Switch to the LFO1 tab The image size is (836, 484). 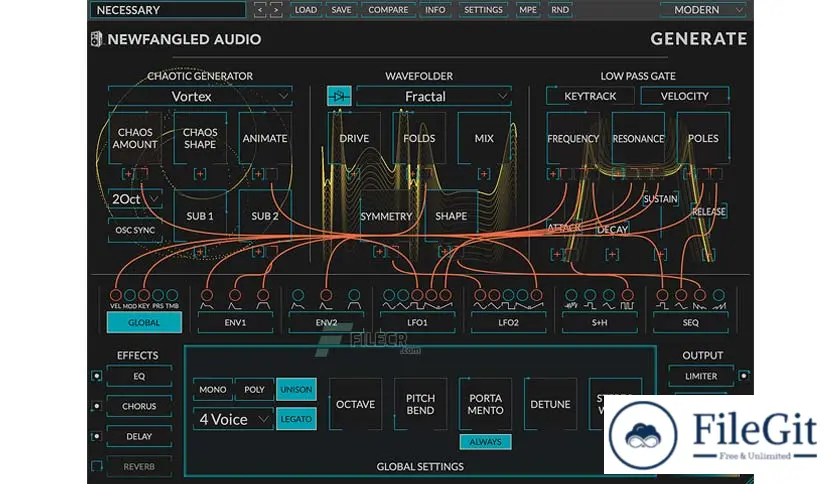click(x=417, y=322)
